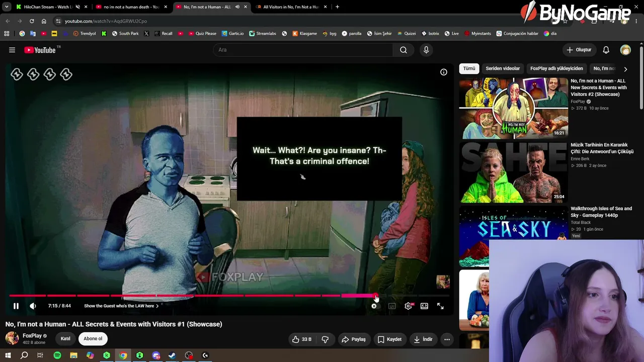The height and width of the screenshot is (362, 644).
Task: Open the info card icon on video
Action: (444, 72)
